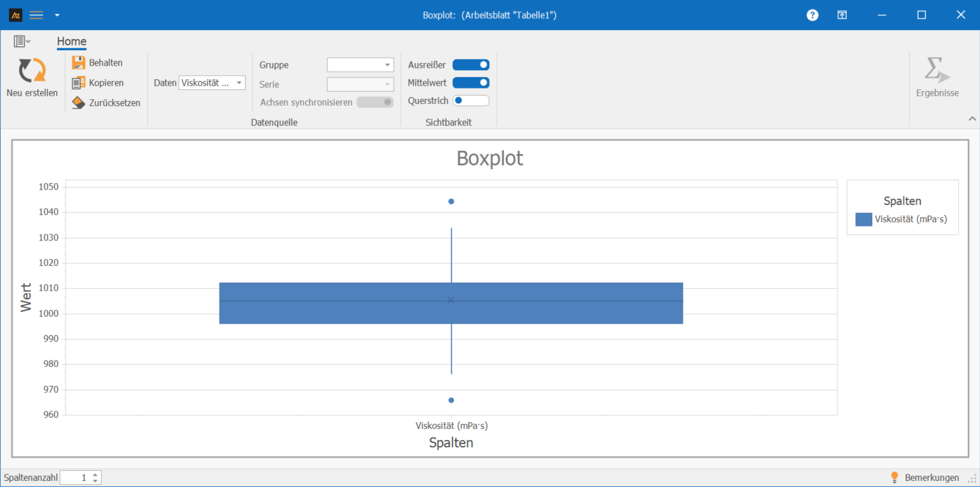The image size is (980, 487).
Task: Click the Behalten save icon
Action: click(79, 62)
